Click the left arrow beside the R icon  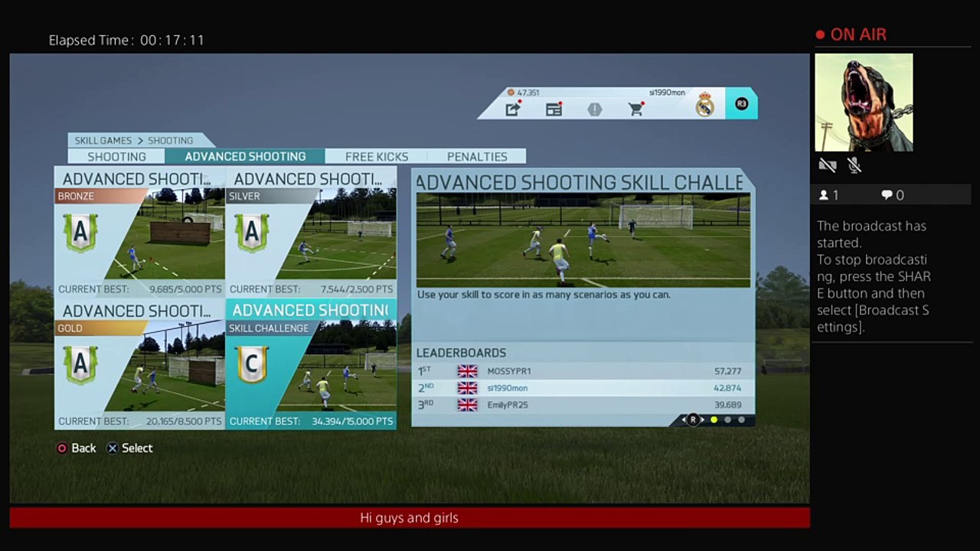684,419
